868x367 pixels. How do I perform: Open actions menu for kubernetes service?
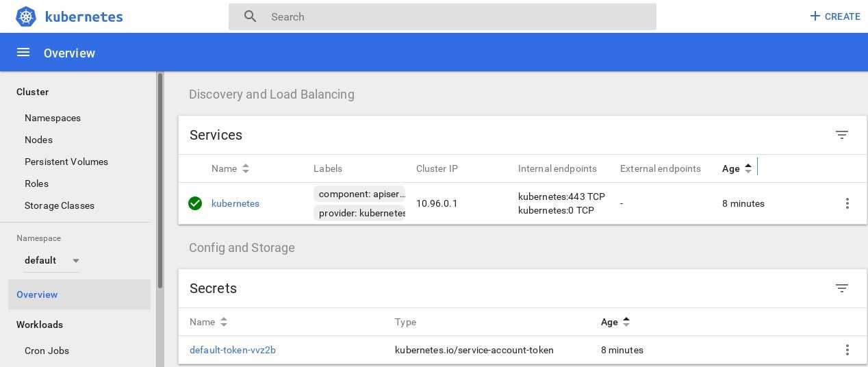(x=847, y=203)
